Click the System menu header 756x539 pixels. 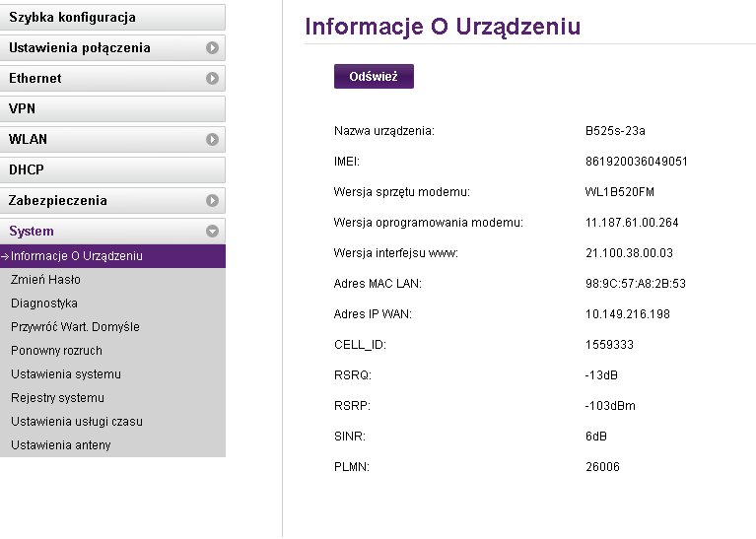[112, 231]
